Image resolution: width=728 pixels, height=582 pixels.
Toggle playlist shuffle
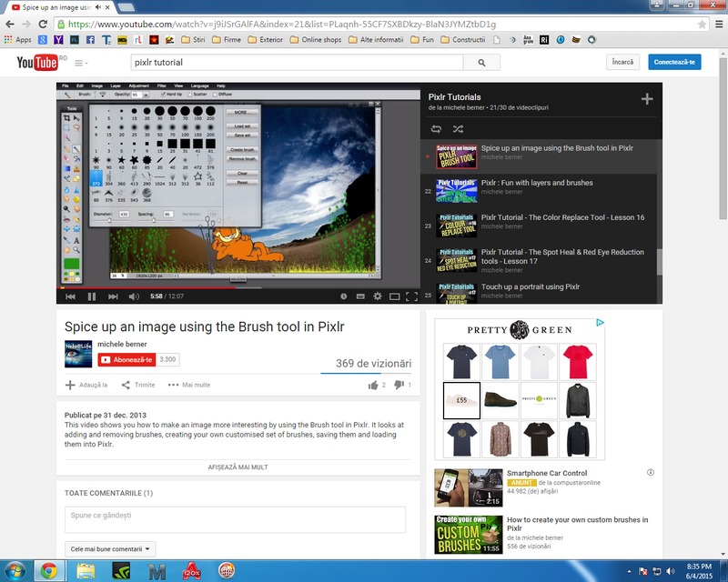(x=458, y=129)
